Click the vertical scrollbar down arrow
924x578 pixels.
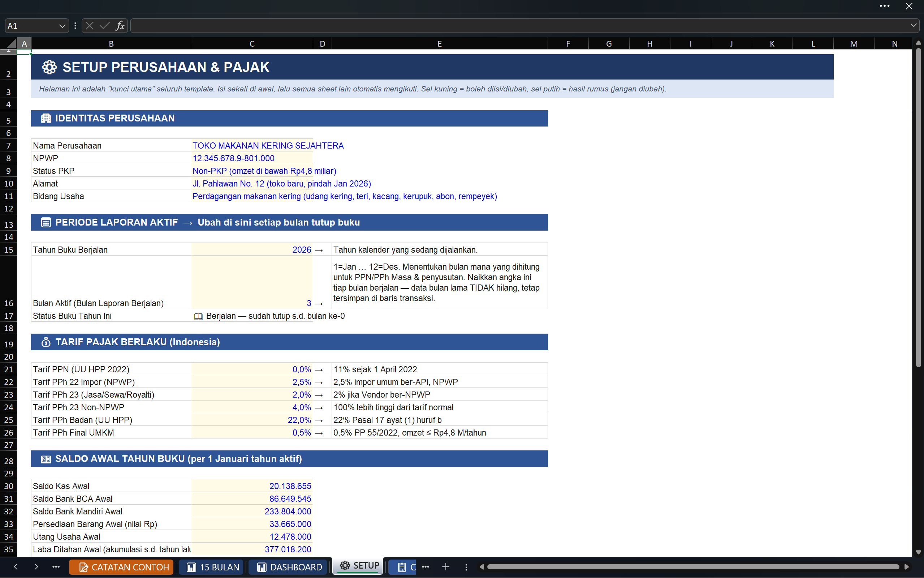(x=918, y=552)
